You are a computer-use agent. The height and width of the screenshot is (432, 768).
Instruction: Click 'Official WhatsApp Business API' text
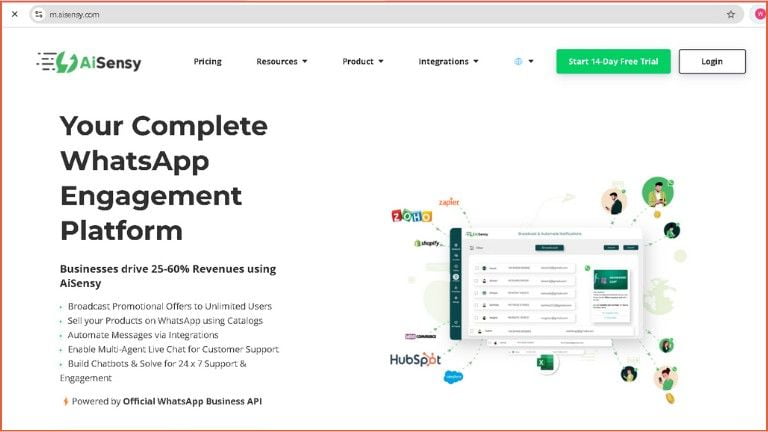click(x=192, y=401)
